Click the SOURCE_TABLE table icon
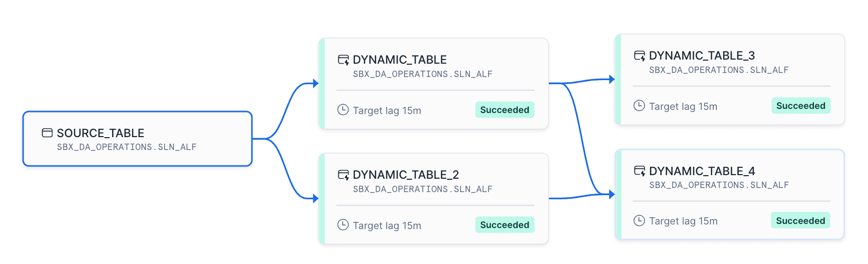Screen dimensions: 868x264 click(x=47, y=133)
